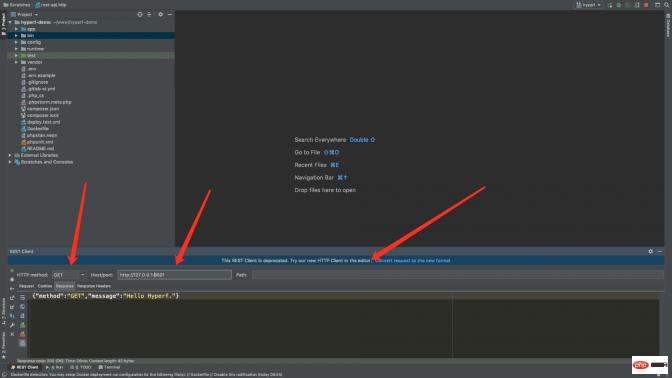Hide the Project panel with minus icon

click(170, 15)
